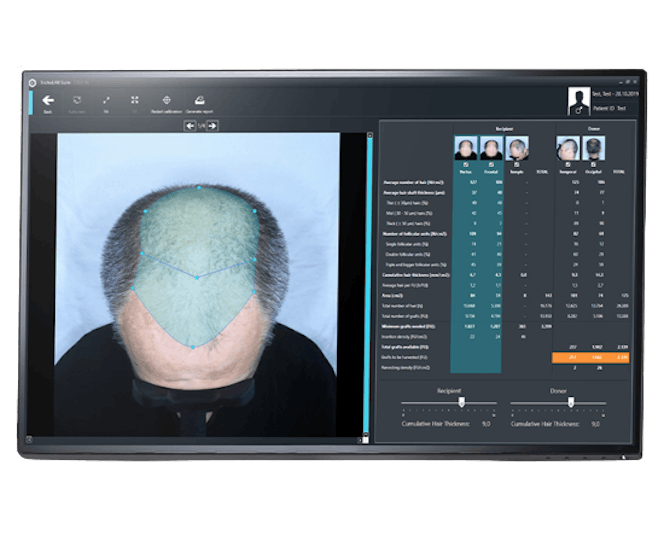Select the Vertex recipient thumbnail

[x=465, y=148]
